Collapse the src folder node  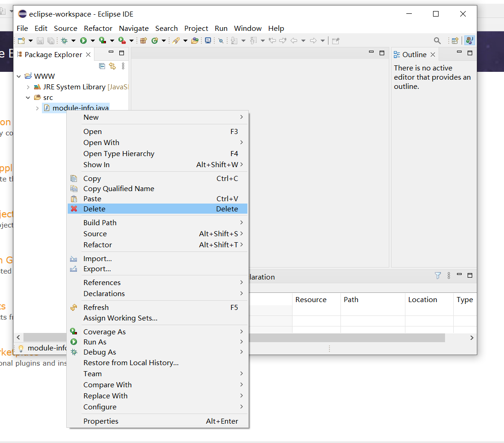(x=28, y=98)
